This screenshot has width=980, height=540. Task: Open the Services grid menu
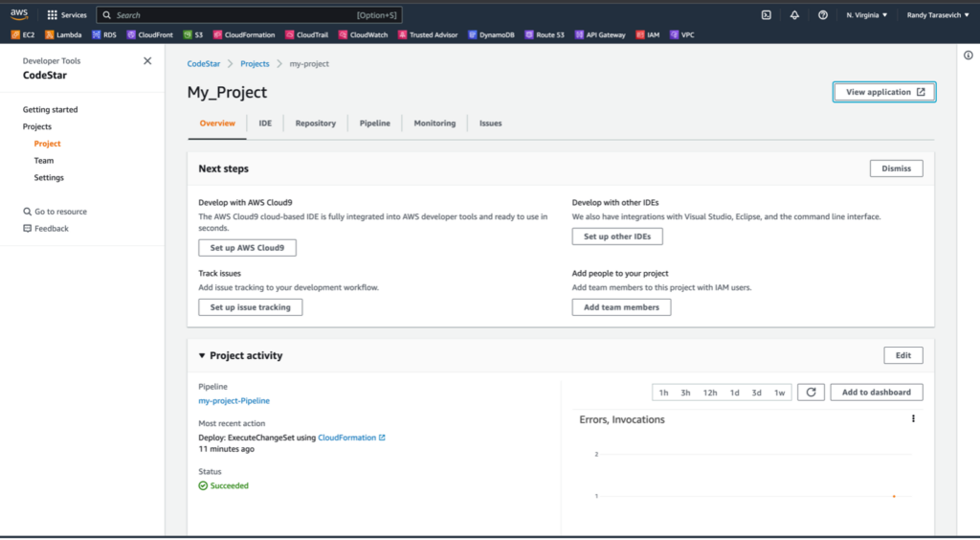click(x=67, y=15)
